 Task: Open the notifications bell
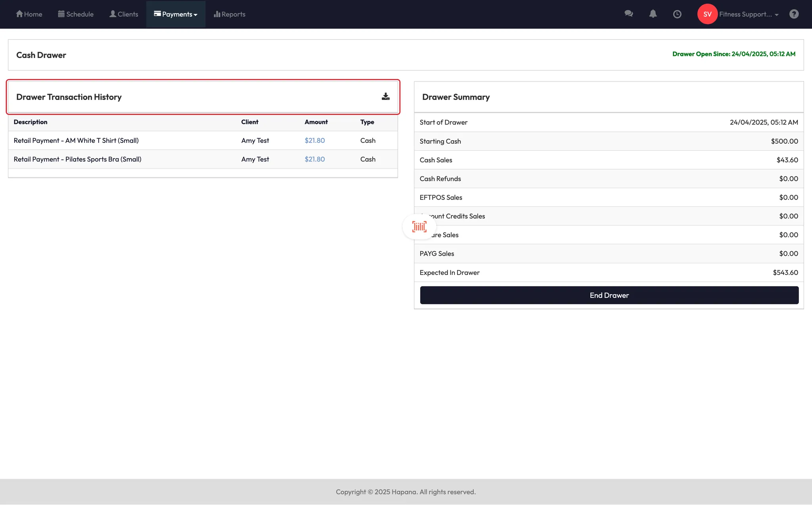[x=653, y=14]
